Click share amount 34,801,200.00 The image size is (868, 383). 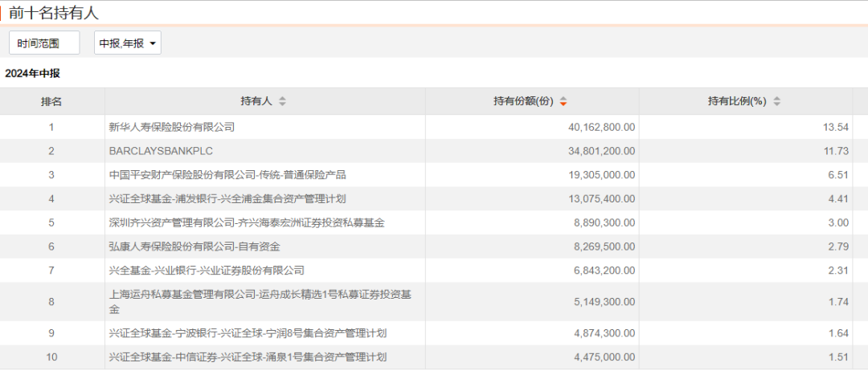[602, 151]
